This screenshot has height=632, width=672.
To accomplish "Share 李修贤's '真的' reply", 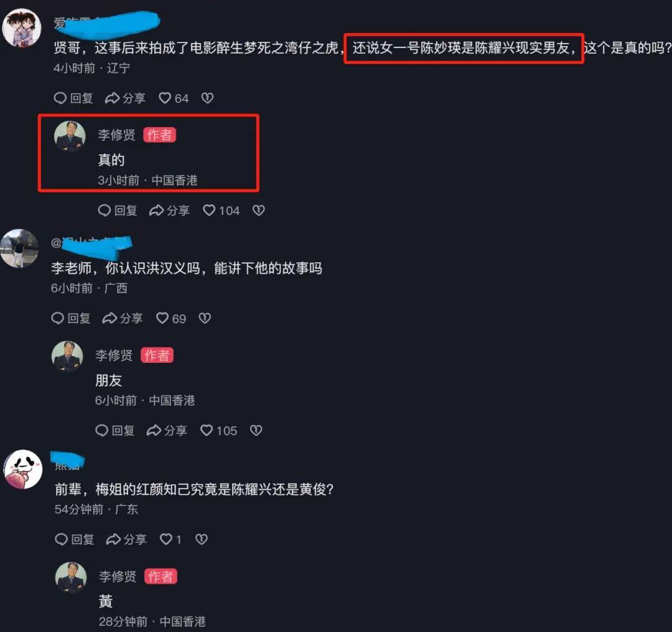I will 169,210.
